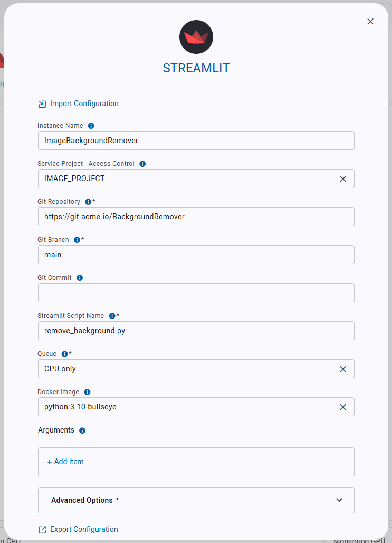The width and height of the screenshot is (392, 543).
Task: Click the info icon next to Git Commit
Action: click(79, 278)
